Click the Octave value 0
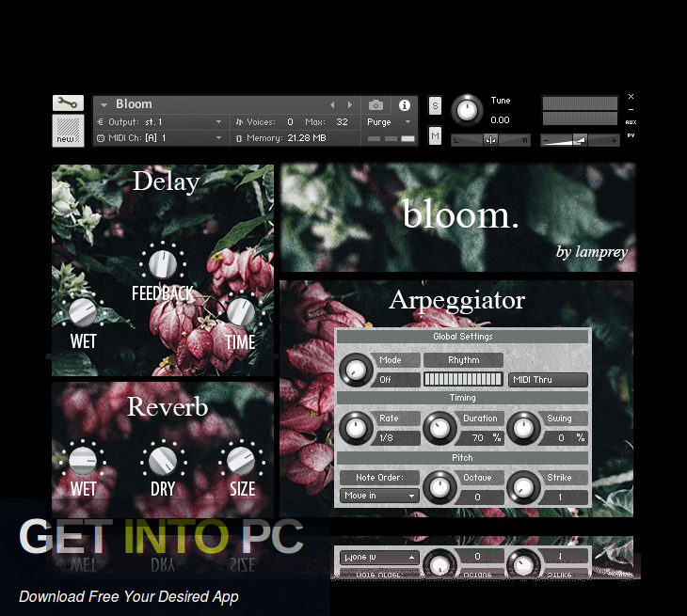This screenshot has width=687, height=616. coord(477,498)
